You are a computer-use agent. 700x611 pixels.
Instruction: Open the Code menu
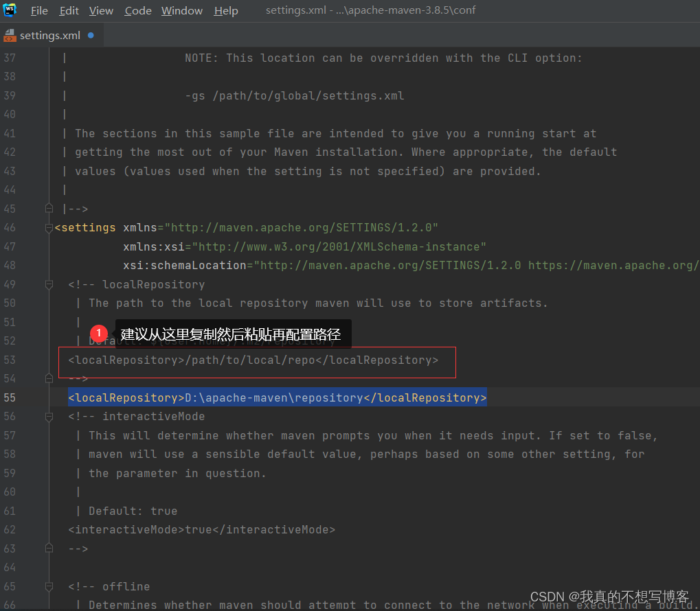[138, 11]
